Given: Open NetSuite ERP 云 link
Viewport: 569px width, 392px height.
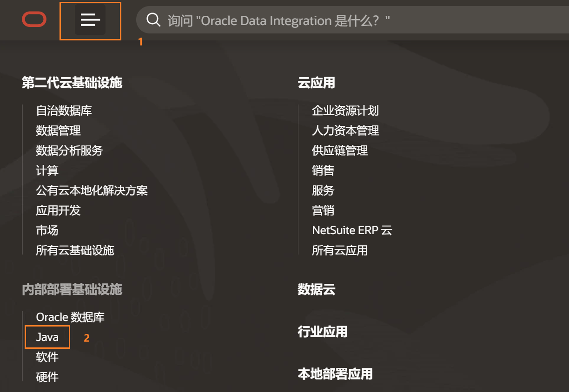Looking at the screenshot, I should click(x=352, y=230).
